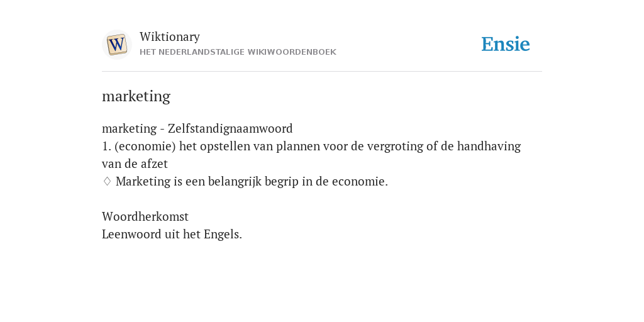Click the text 'Leenwoord uit het Engels.'
644x322 pixels.
point(172,234)
